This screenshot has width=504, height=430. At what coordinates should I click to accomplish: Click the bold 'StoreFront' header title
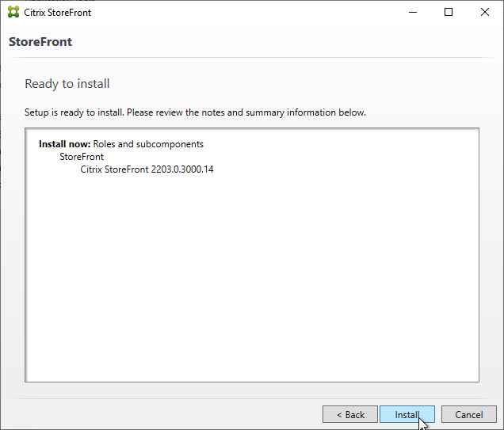(x=40, y=42)
